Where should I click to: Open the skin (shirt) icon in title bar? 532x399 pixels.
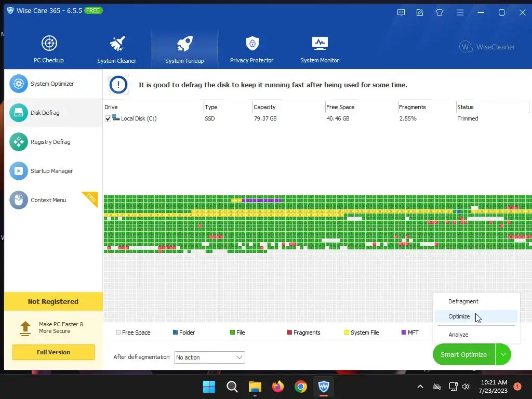point(440,12)
